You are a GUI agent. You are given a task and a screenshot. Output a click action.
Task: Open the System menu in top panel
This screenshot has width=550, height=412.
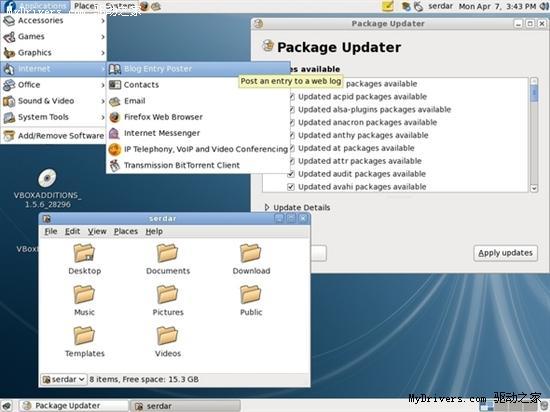click(x=120, y=6)
